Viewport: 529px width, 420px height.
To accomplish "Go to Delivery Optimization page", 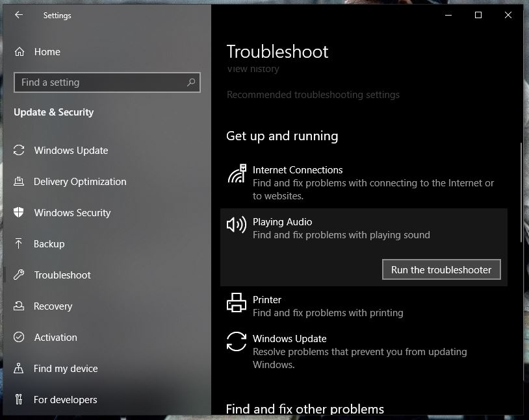I will pyautogui.click(x=80, y=181).
